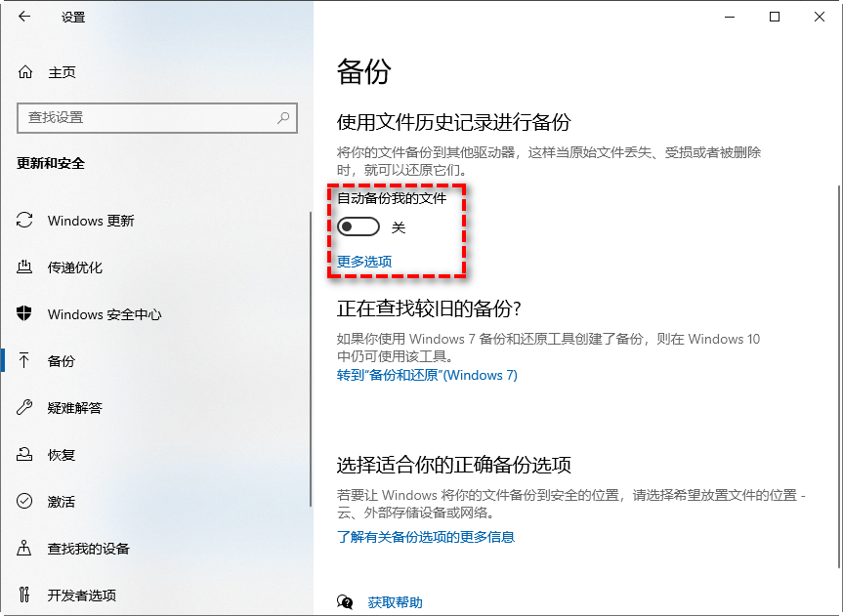Image resolution: width=843 pixels, height=616 pixels.
Task: Select the 更新和安全 breadcrumb label
Action: (50, 165)
